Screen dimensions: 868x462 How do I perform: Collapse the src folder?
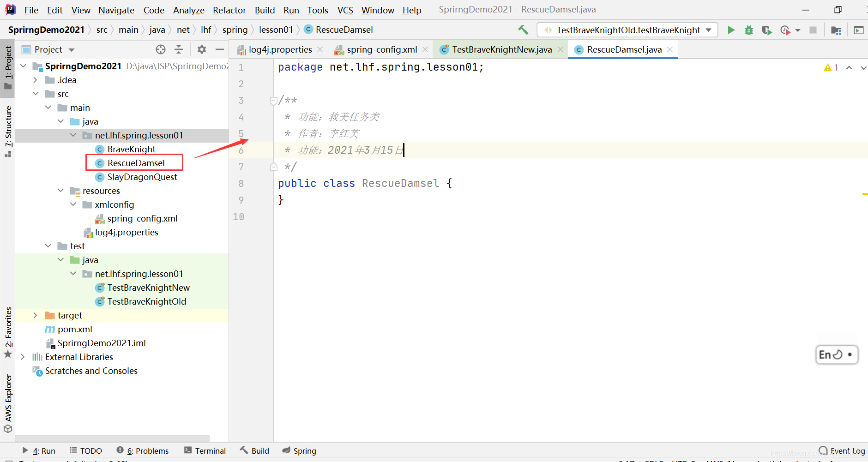click(x=36, y=94)
